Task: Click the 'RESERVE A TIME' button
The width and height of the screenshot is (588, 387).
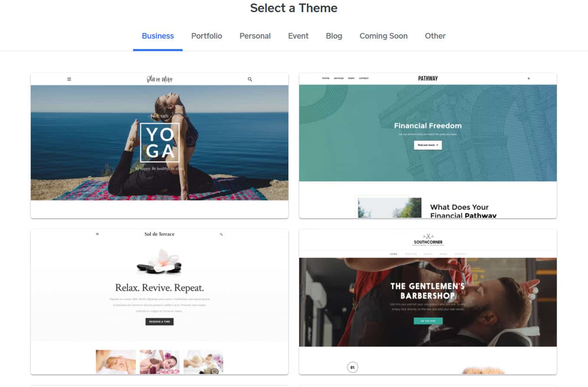Action: (x=160, y=321)
